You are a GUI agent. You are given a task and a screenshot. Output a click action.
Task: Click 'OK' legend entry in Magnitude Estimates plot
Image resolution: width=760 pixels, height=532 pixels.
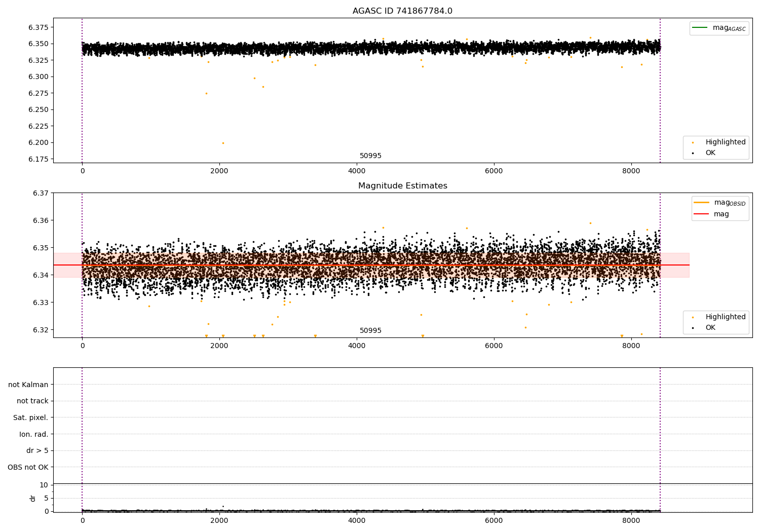point(710,328)
